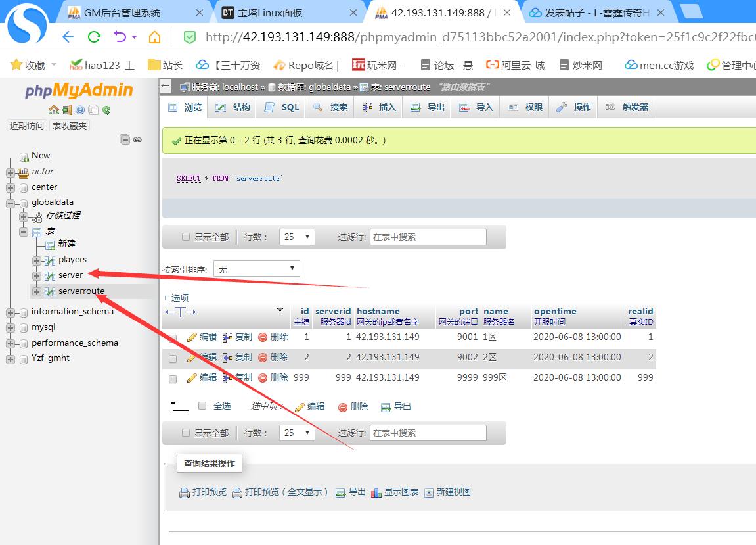Click the pencil edit icon for row id 999

coord(192,378)
